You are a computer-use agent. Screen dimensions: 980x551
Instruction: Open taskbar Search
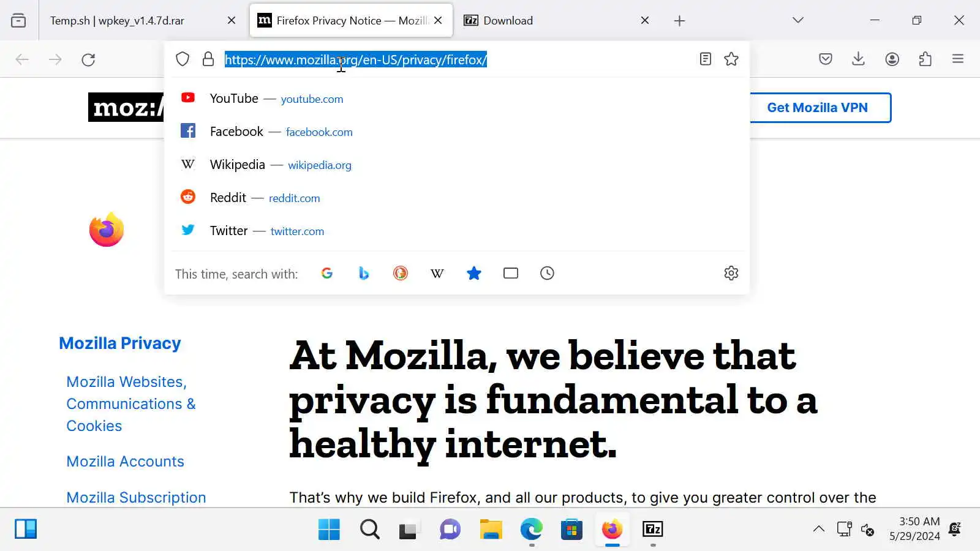(x=369, y=529)
